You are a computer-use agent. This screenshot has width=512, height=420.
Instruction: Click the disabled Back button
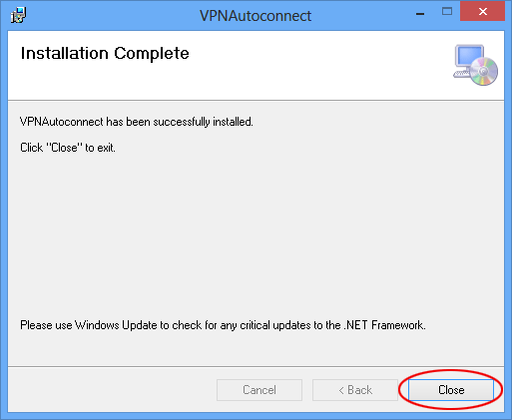click(x=355, y=390)
